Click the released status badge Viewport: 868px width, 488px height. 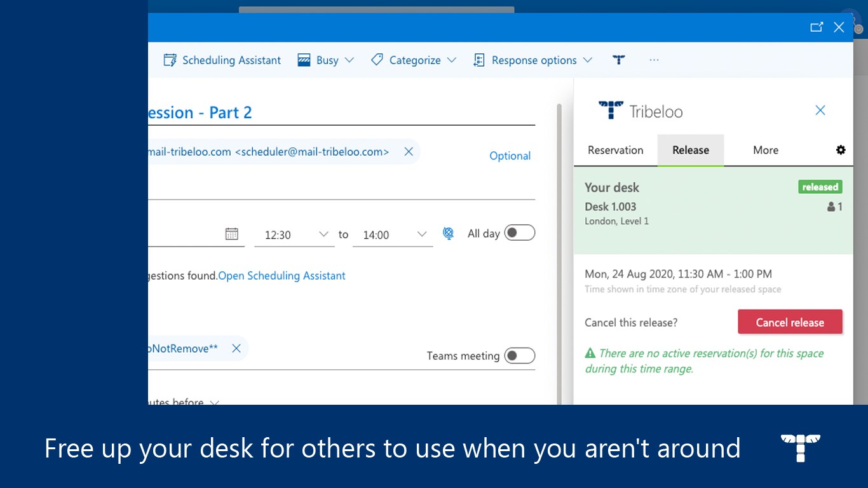pyautogui.click(x=820, y=187)
